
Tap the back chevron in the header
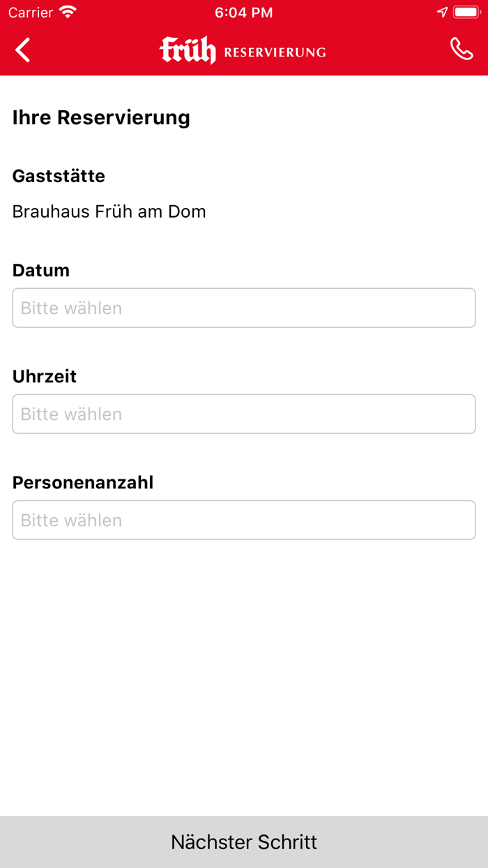coord(22,50)
